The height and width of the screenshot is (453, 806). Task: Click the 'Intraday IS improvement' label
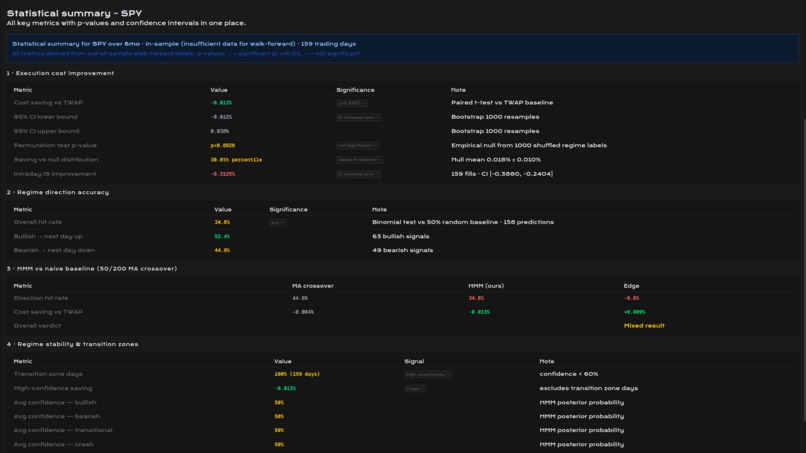[54, 174]
